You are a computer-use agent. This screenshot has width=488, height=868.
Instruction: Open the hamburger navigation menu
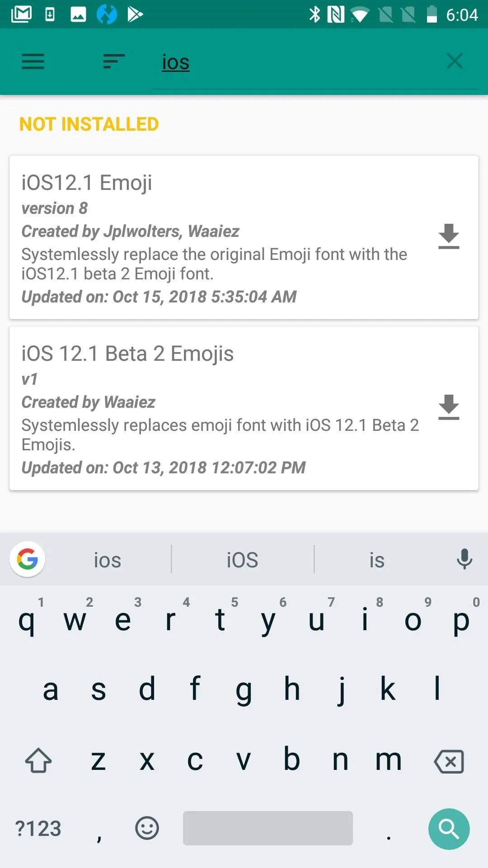[x=33, y=61]
